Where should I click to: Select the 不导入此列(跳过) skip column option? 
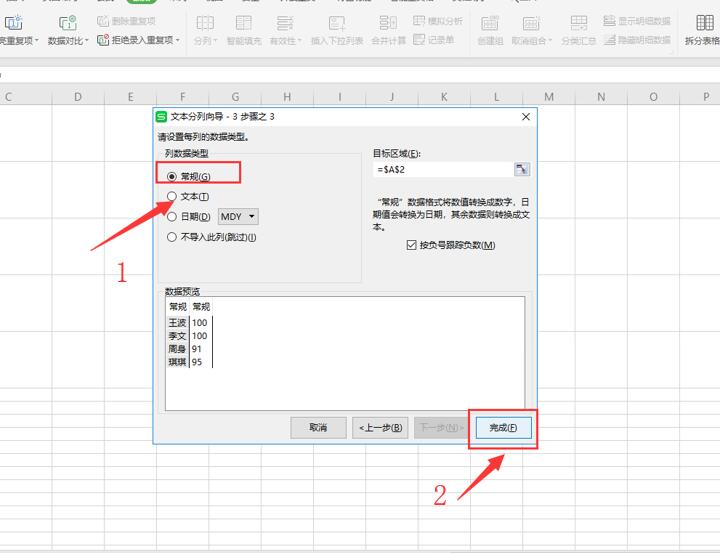[172, 237]
